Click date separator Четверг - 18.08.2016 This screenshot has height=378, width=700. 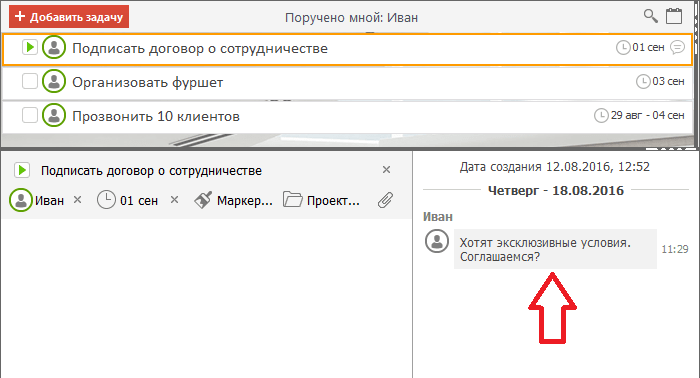point(556,191)
